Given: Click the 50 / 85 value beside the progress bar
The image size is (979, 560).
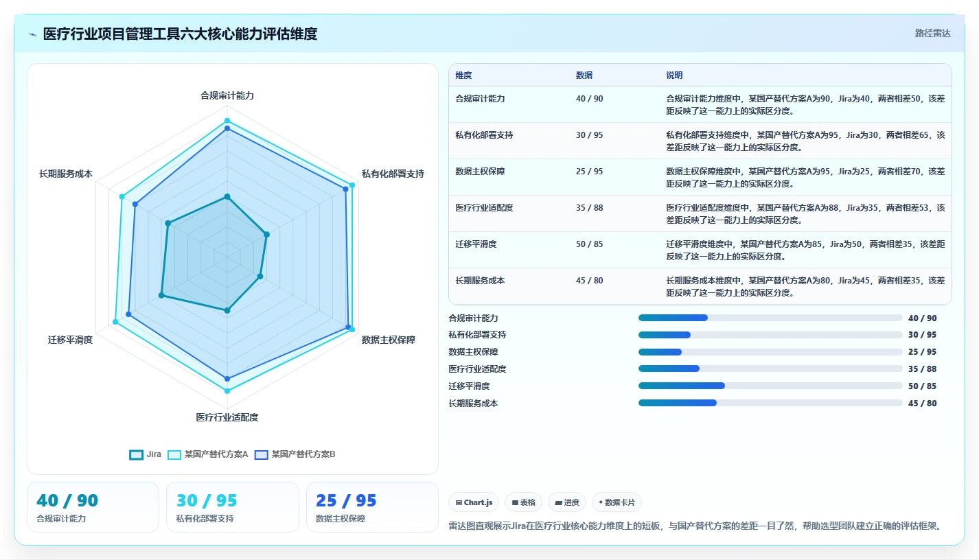Looking at the screenshot, I should tap(922, 386).
